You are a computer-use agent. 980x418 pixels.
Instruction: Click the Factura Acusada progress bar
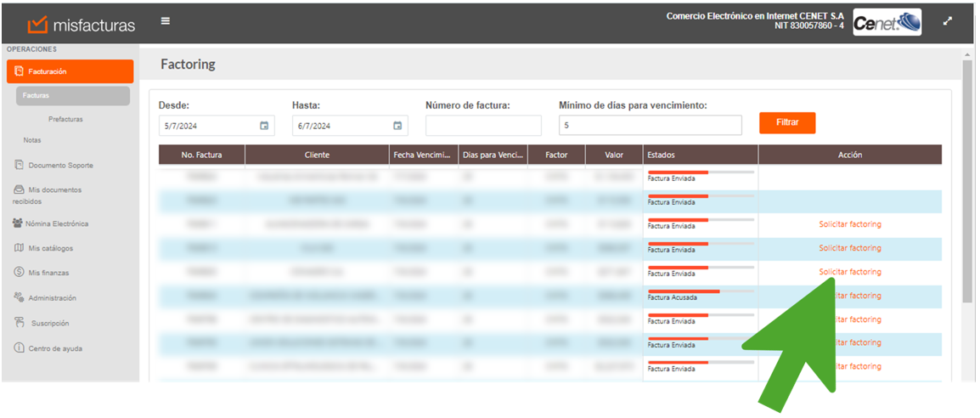[x=701, y=291]
